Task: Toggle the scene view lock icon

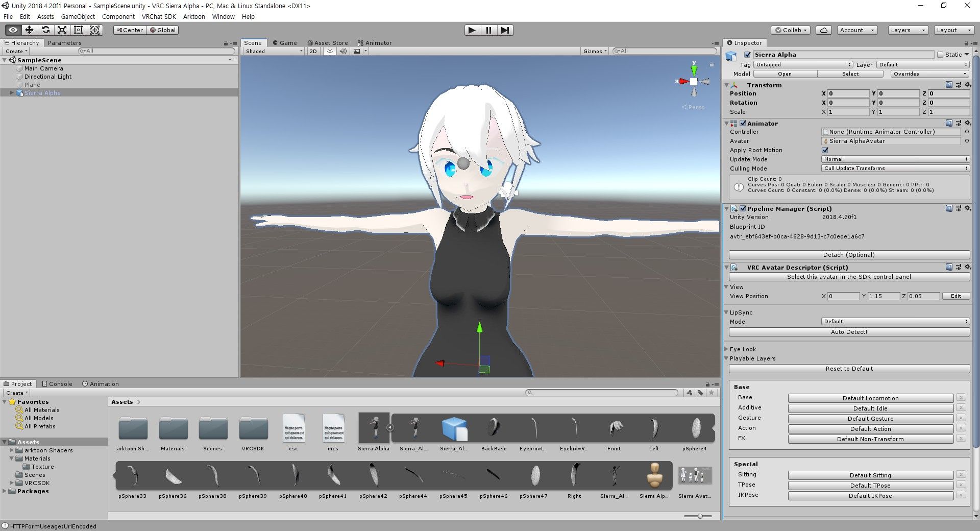Action: 712,64
